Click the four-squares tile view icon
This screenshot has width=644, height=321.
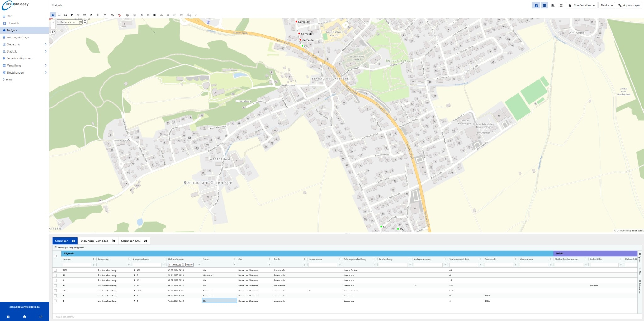(x=561, y=5)
